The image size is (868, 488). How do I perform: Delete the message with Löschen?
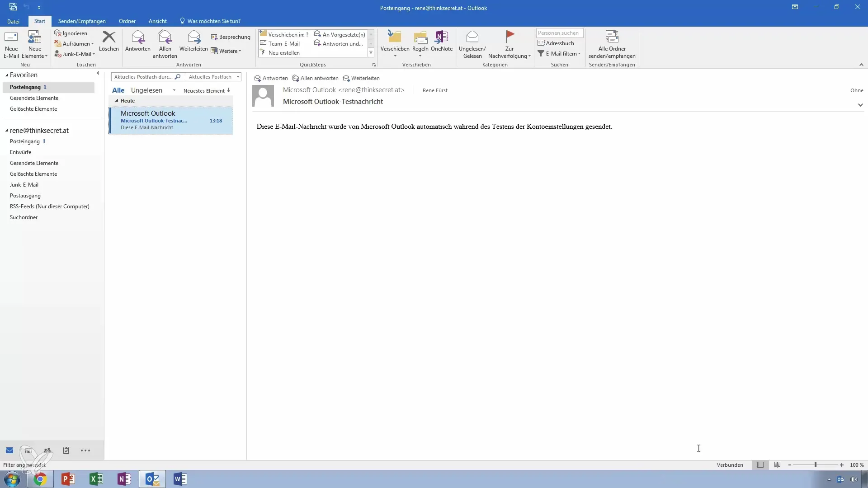[109, 41]
